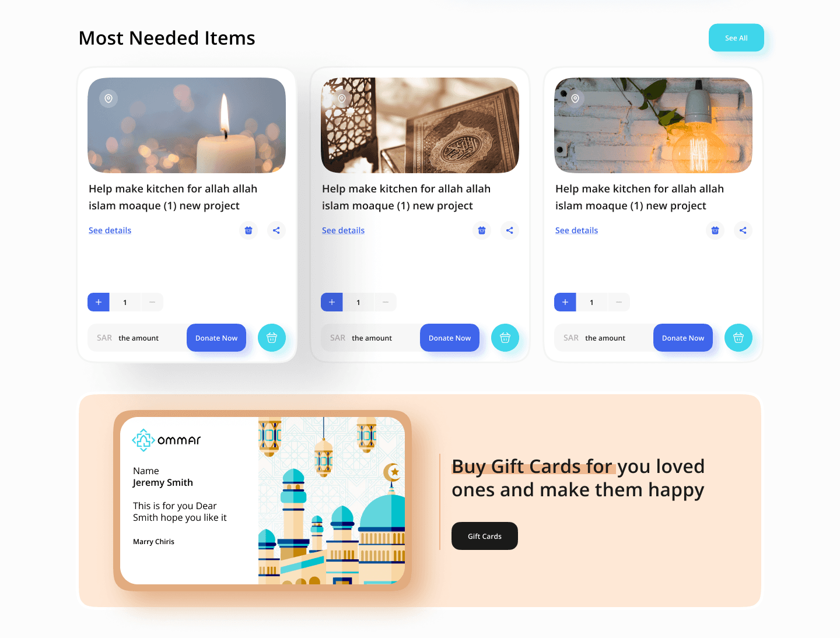Click Donate Now on the first card
This screenshot has height=638, width=840.
click(216, 338)
